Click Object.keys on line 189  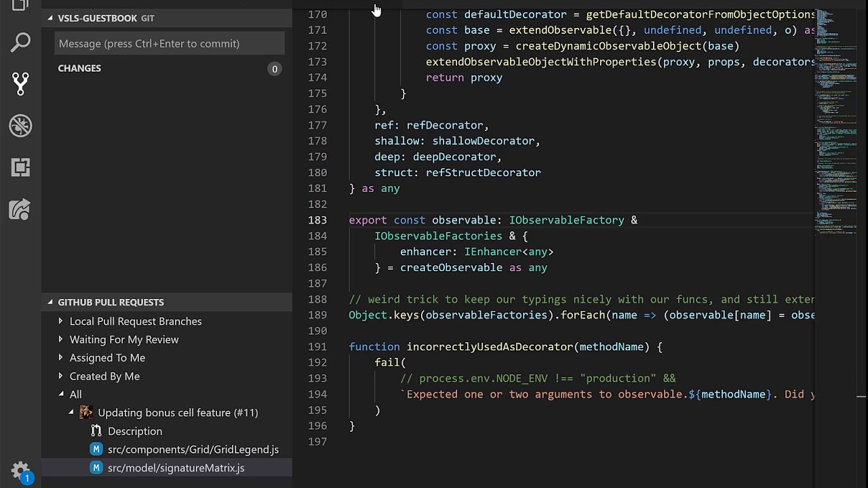[x=384, y=315]
